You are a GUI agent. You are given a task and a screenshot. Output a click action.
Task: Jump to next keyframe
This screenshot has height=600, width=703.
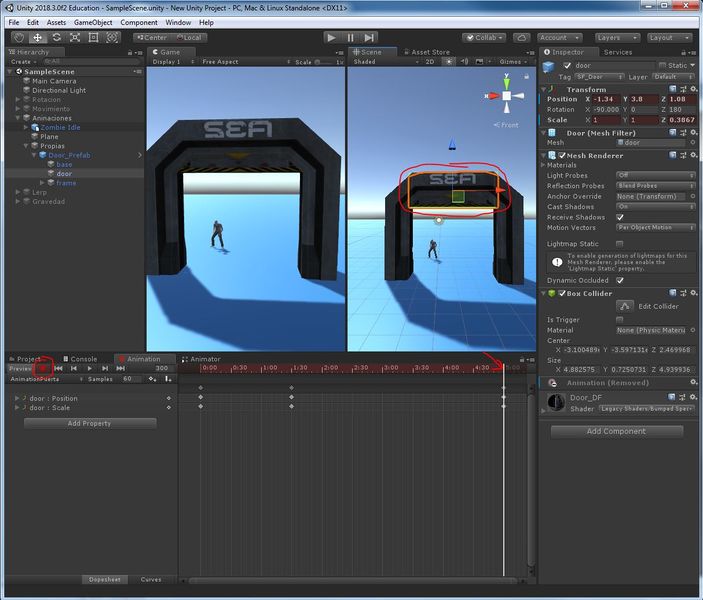point(105,368)
